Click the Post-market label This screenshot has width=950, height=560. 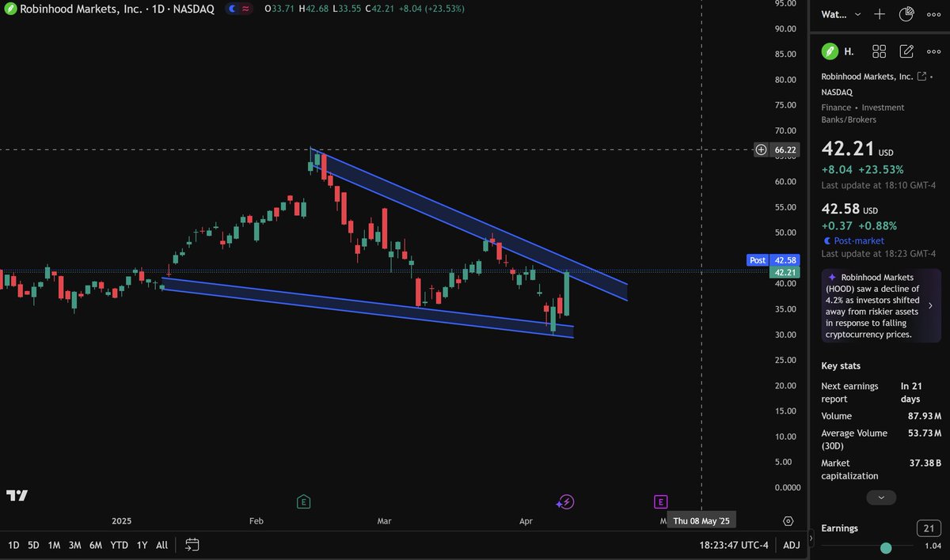click(858, 240)
